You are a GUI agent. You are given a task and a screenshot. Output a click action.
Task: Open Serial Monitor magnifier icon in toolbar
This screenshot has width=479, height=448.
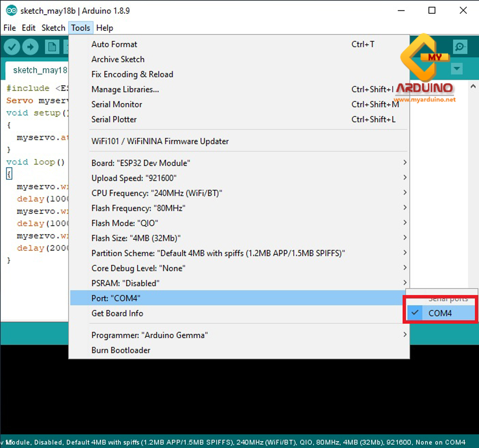click(460, 47)
